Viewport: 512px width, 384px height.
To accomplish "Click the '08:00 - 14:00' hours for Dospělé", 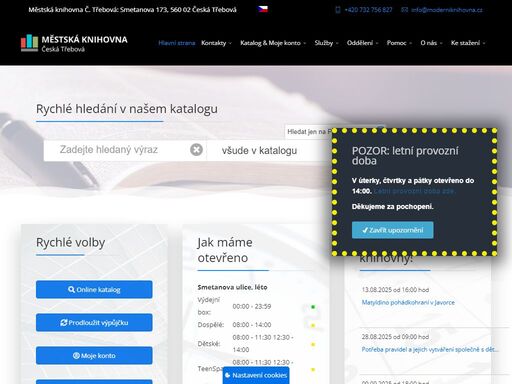I will click(x=252, y=325).
